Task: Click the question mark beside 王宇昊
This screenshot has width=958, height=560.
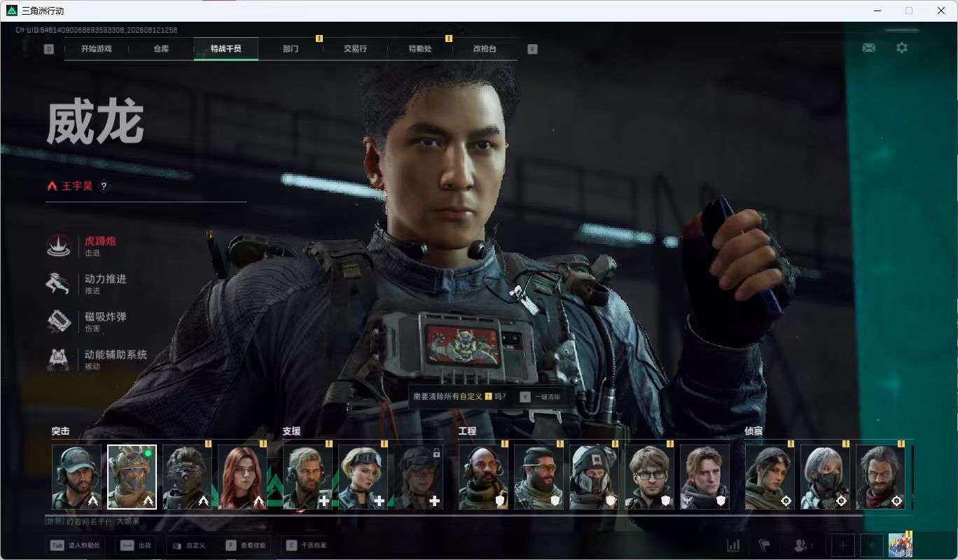Action: click(104, 186)
